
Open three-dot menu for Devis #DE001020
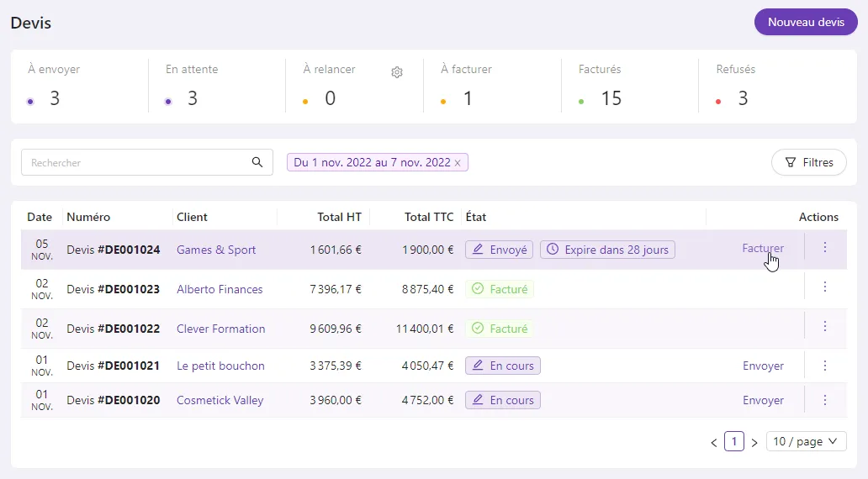(825, 400)
